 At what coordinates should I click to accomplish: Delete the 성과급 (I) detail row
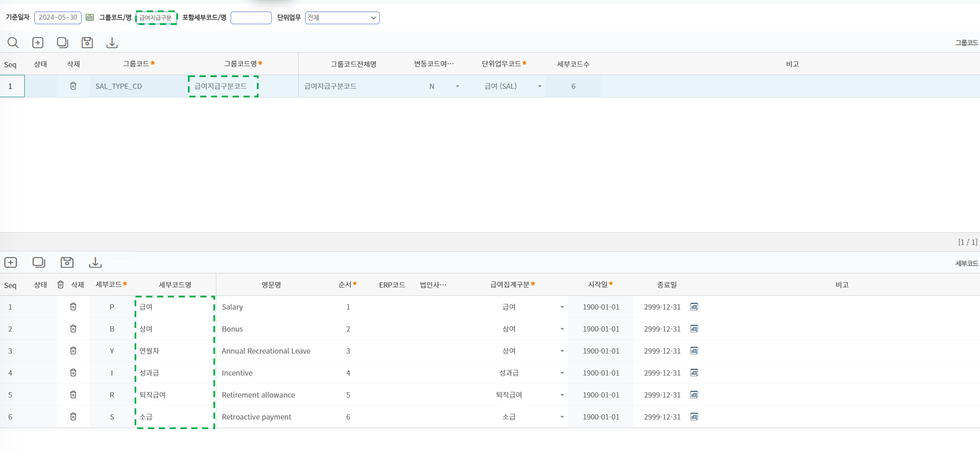coord(73,373)
